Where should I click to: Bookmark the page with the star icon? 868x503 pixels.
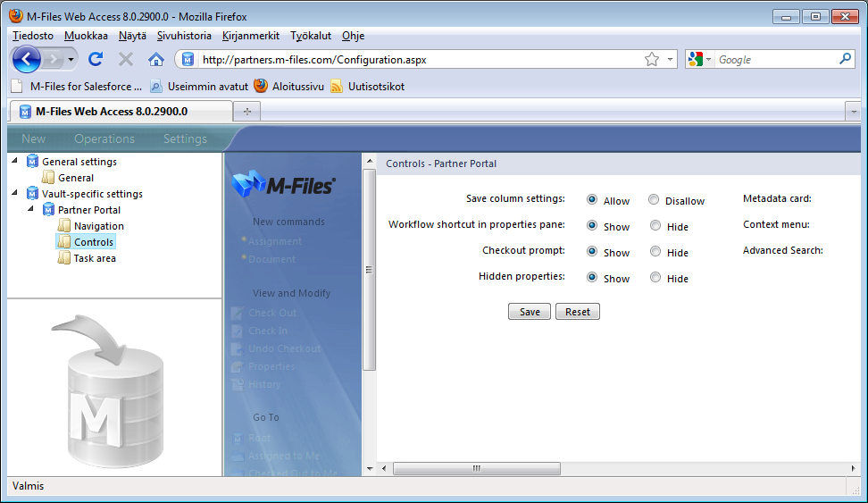coord(652,59)
